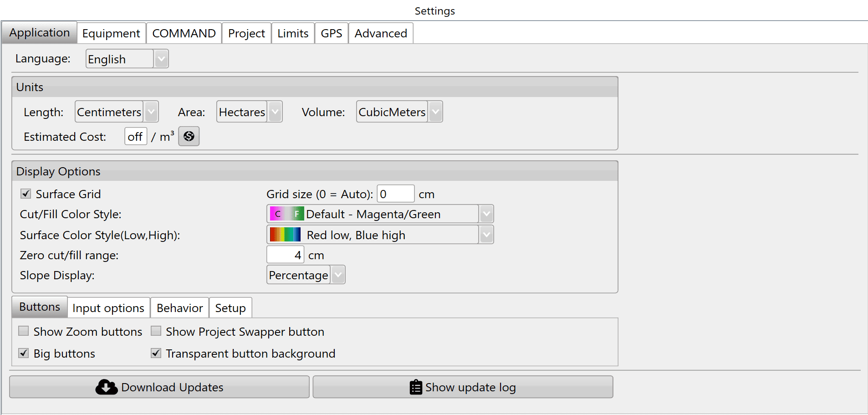Image resolution: width=868 pixels, height=415 pixels.
Task: Toggle the Surface Grid checkbox
Action: pyautogui.click(x=26, y=194)
